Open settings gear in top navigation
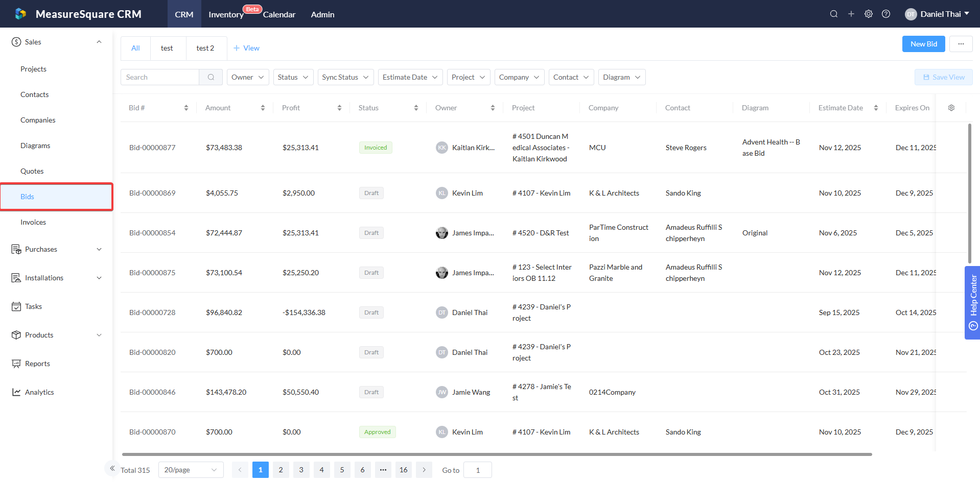 click(x=868, y=14)
